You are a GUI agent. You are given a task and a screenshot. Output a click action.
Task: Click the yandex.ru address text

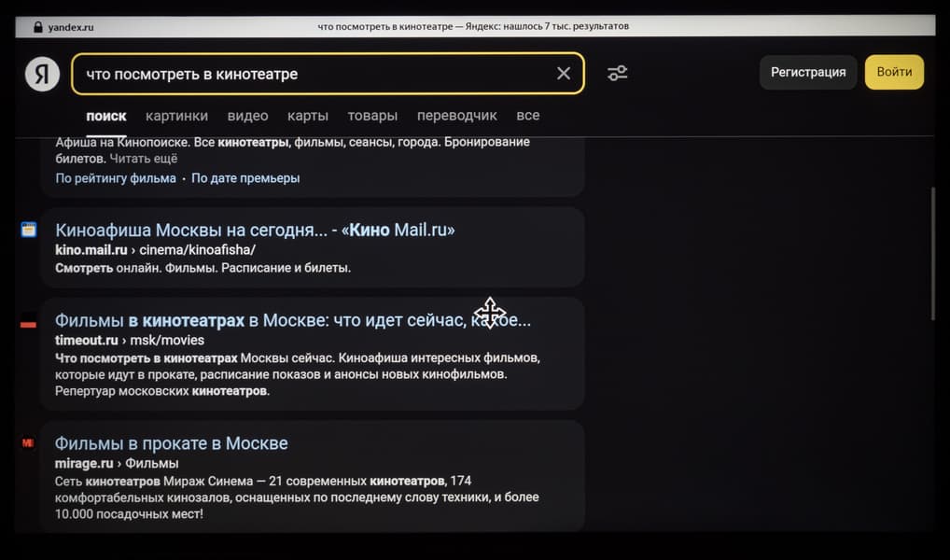[x=71, y=27]
